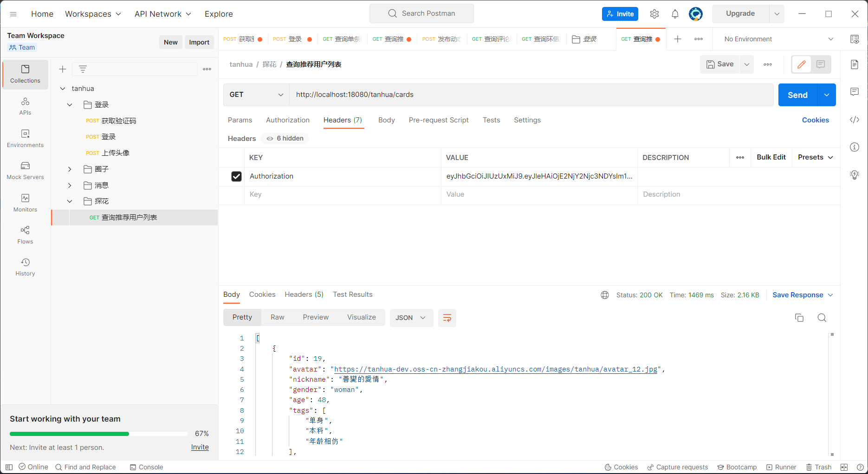Open the request info icon

click(x=855, y=147)
